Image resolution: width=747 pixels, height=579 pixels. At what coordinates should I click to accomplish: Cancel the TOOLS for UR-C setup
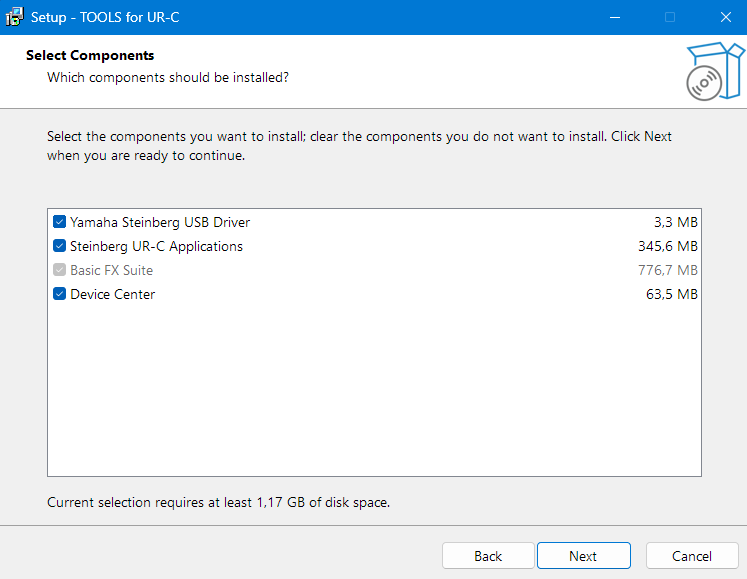[692, 556]
